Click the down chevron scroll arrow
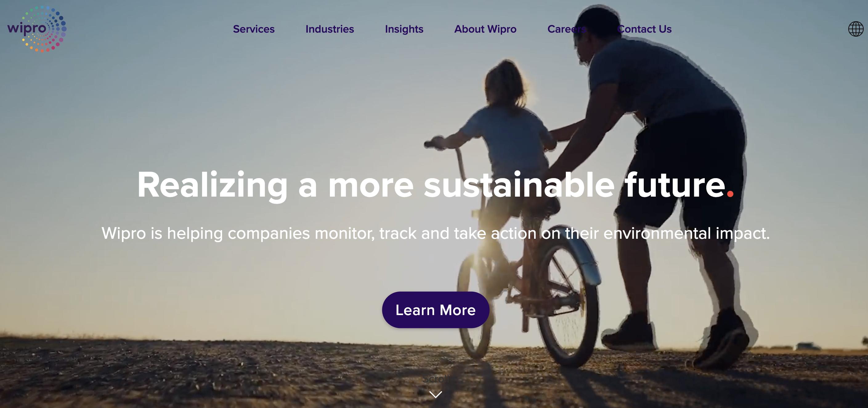Screen dimensions: 868x408 point(435,394)
